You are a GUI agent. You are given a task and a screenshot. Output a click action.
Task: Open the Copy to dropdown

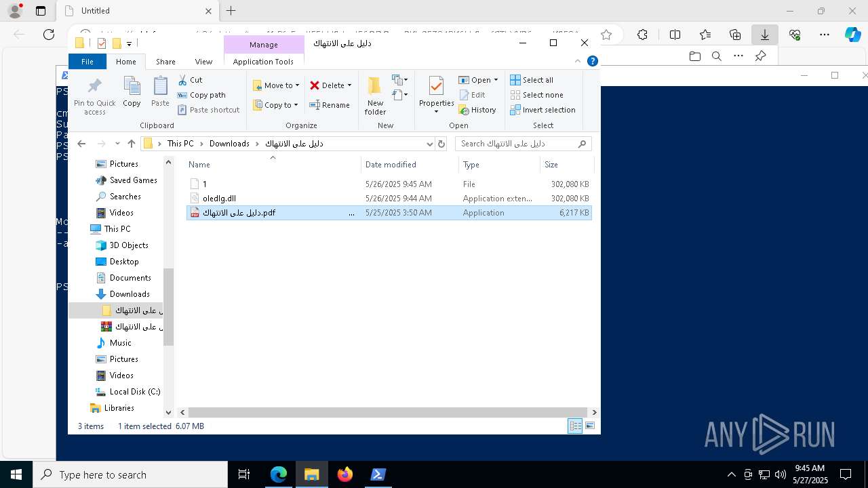click(x=276, y=105)
